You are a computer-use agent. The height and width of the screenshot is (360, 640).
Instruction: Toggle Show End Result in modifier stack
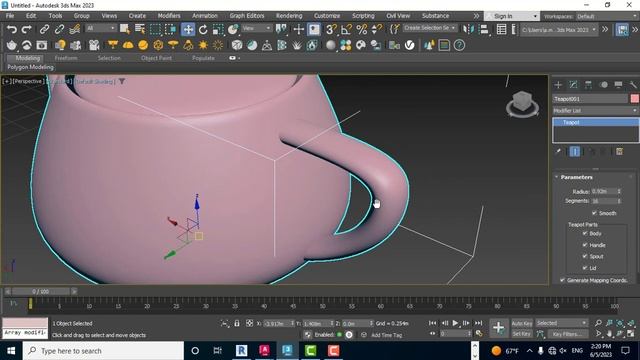pyautogui.click(x=575, y=151)
